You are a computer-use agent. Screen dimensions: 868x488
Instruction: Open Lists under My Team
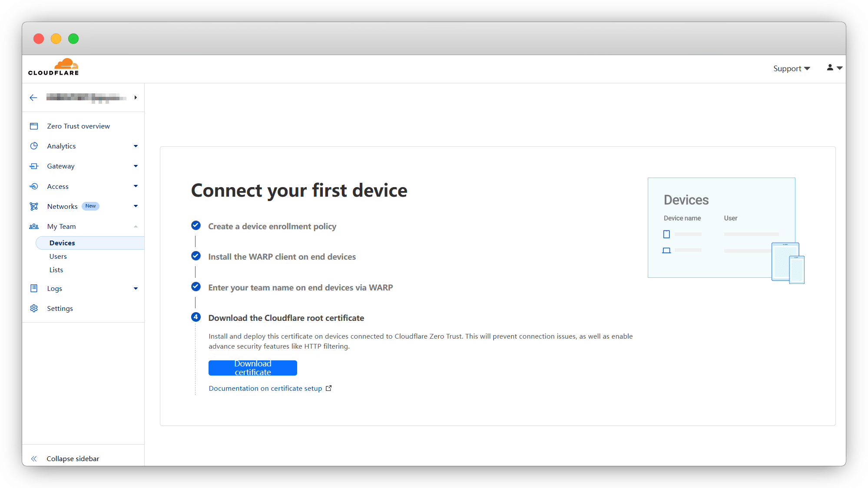(56, 270)
